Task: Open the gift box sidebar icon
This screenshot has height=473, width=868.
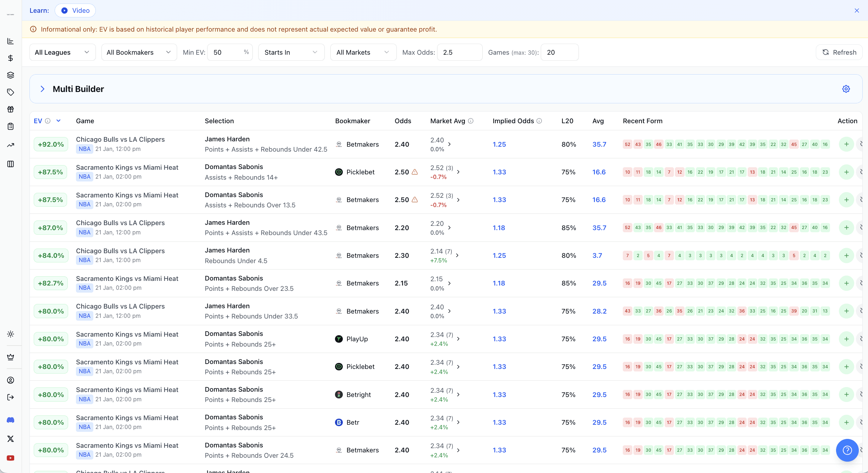Action: [11, 109]
